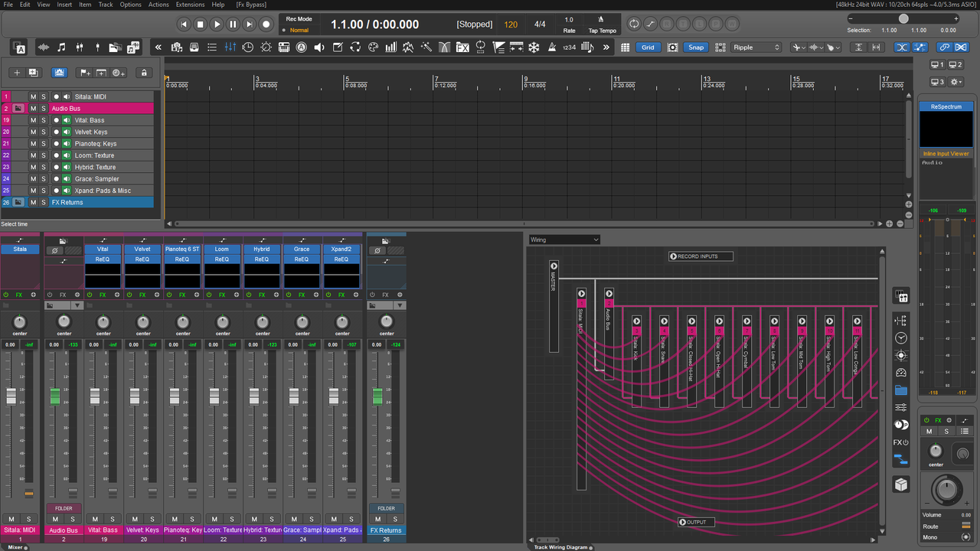980x551 pixels.
Task: Click the clock history toolbar icon
Action: pyautogui.click(x=248, y=47)
